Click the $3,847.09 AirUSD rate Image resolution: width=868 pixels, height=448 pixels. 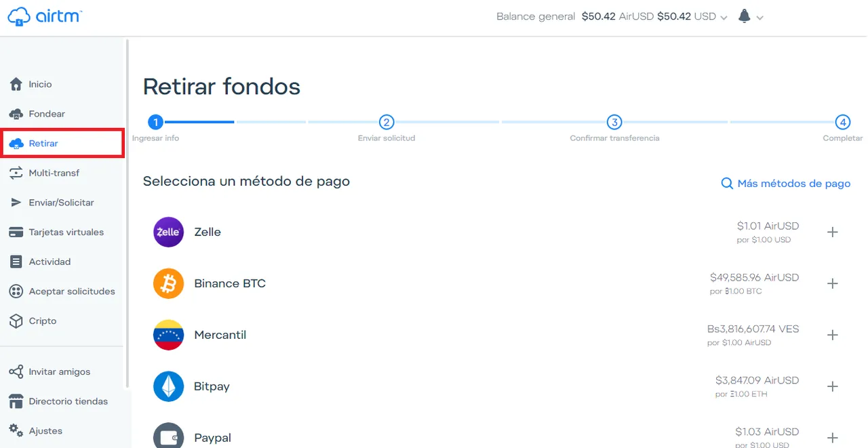[x=757, y=380]
